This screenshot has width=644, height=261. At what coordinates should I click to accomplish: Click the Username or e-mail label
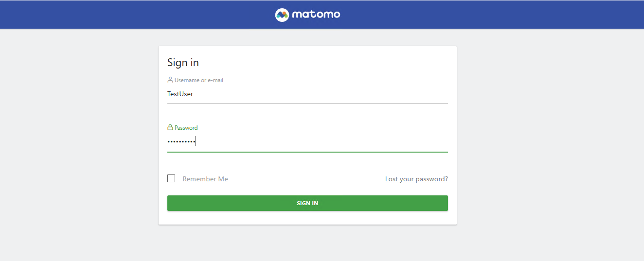pos(198,80)
